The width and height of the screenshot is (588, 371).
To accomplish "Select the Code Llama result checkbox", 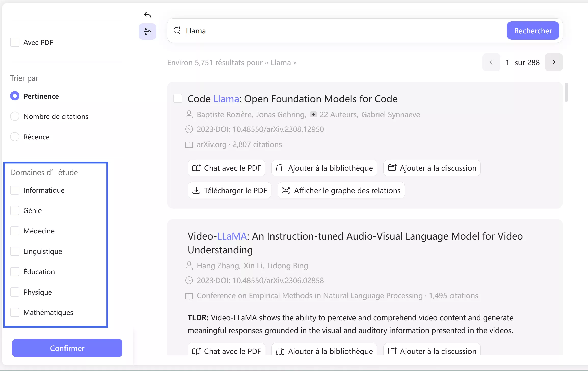I will click(178, 99).
